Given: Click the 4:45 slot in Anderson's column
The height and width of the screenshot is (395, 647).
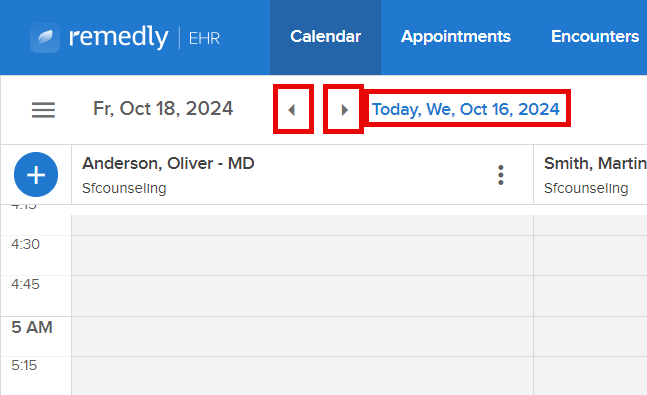Looking at the screenshot, I should pyautogui.click(x=302, y=296).
